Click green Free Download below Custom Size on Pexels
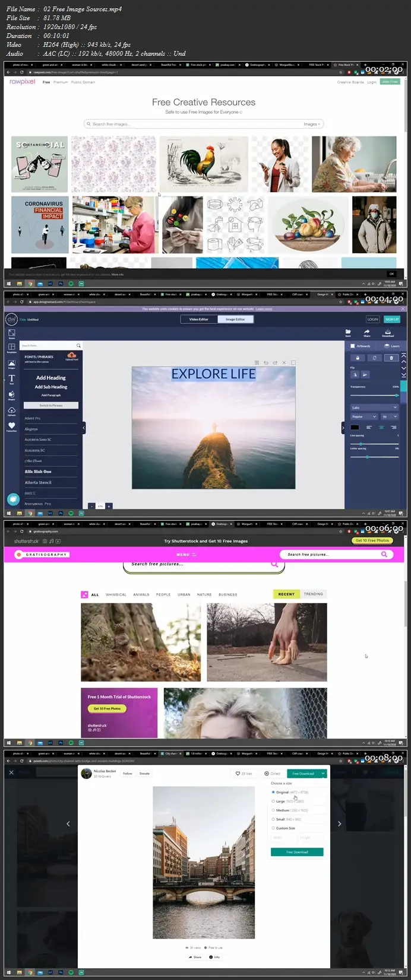 pos(297,852)
